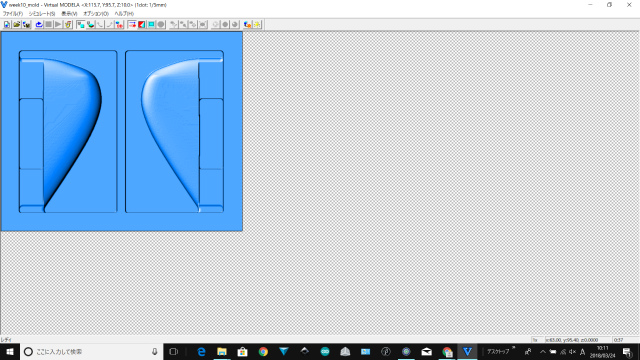Viewport: 640px width, 360px height.
Task: Open the Windows Start menu
Action: (10, 351)
